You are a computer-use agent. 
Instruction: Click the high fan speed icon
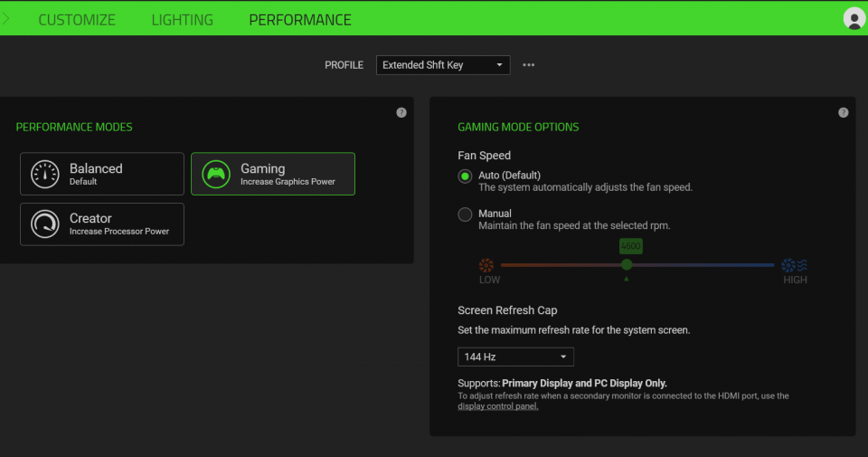click(794, 265)
